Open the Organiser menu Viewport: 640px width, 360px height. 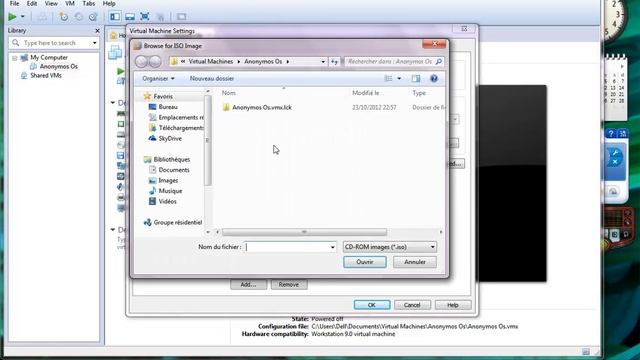(158, 78)
